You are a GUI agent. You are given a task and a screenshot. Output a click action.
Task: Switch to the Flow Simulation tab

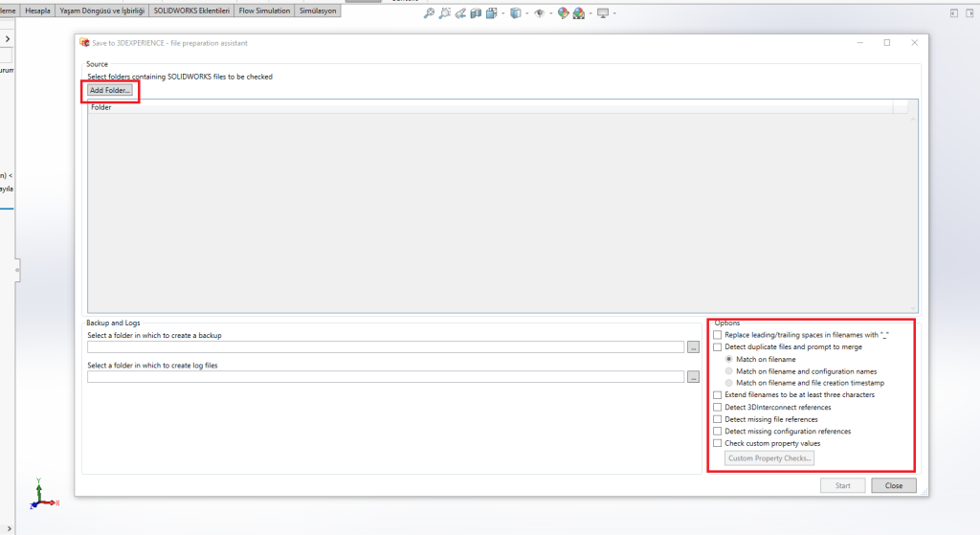point(264,11)
